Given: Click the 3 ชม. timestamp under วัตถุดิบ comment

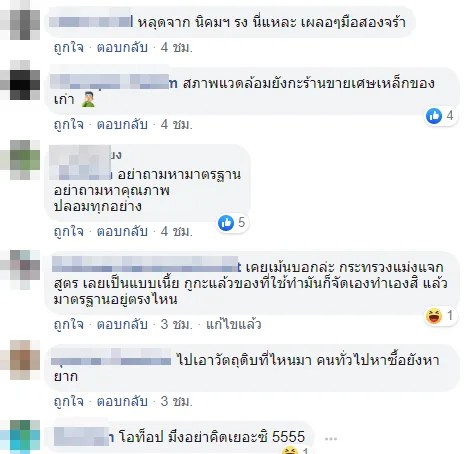Looking at the screenshot, I should (177, 401).
